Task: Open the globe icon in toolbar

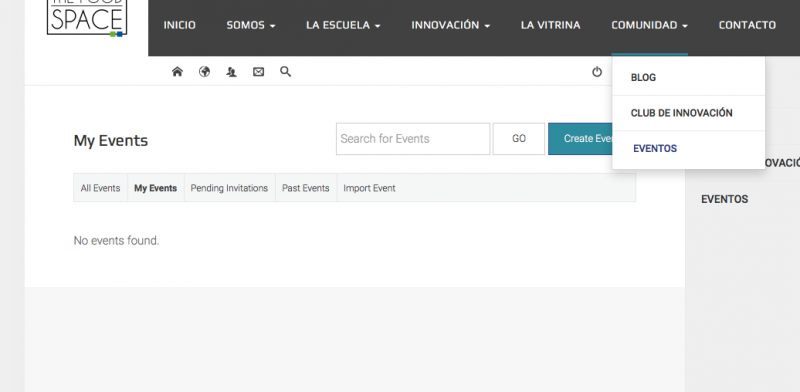Action: point(205,71)
